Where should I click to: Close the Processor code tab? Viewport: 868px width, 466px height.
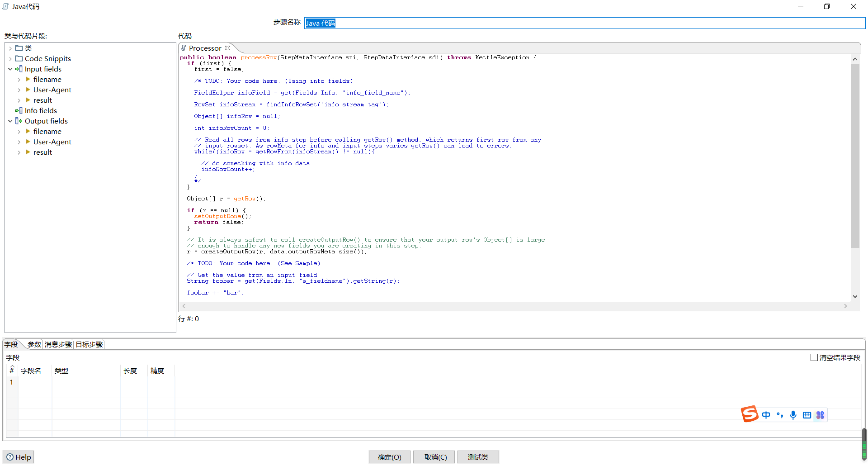(227, 48)
